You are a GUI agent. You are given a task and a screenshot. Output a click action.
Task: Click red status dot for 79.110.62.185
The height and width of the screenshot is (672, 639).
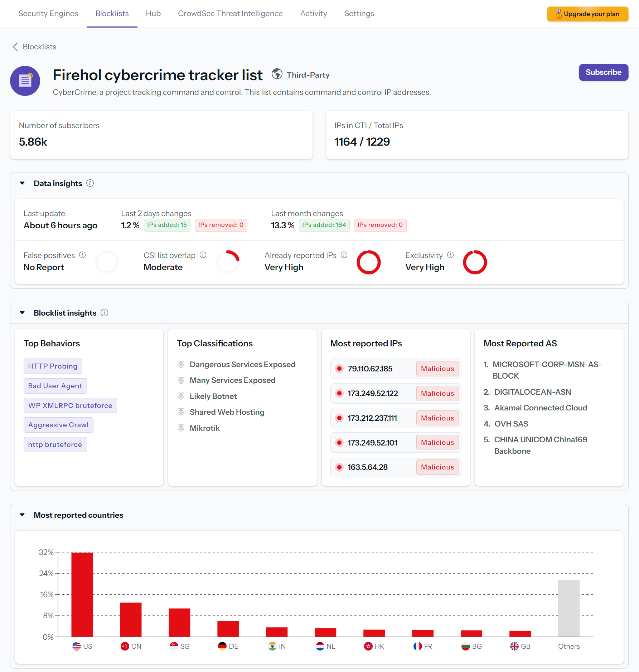click(339, 369)
